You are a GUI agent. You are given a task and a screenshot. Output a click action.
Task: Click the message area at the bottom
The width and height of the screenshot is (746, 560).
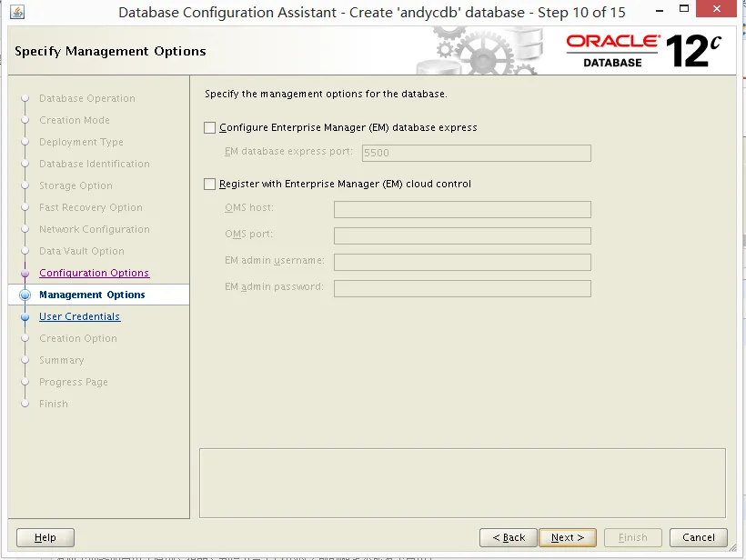pos(462,483)
